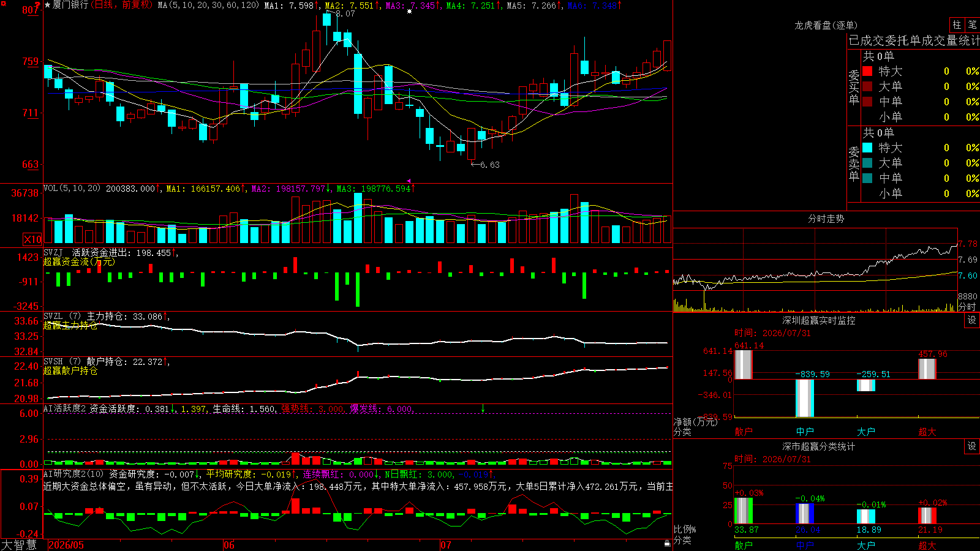Image resolution: width=980 pixels, height=551 pixels.
Task: Click the green down arrow in AI活跃度 panel
Action: pyautogui.click(x=483, y=408)
